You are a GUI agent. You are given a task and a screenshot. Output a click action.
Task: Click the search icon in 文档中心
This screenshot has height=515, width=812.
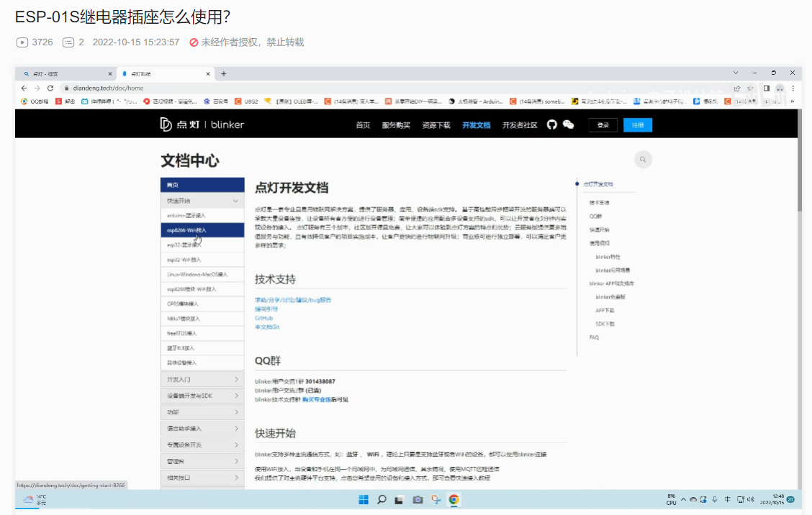[x=643, y=160]
